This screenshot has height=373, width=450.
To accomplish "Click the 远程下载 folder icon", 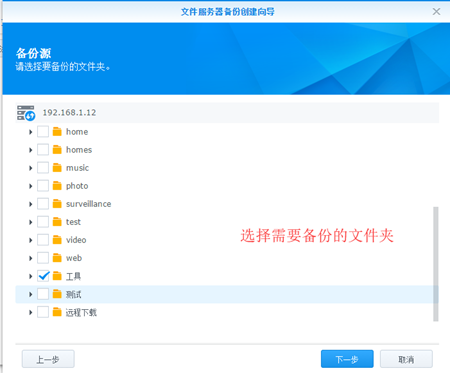I will click(57, 312).
